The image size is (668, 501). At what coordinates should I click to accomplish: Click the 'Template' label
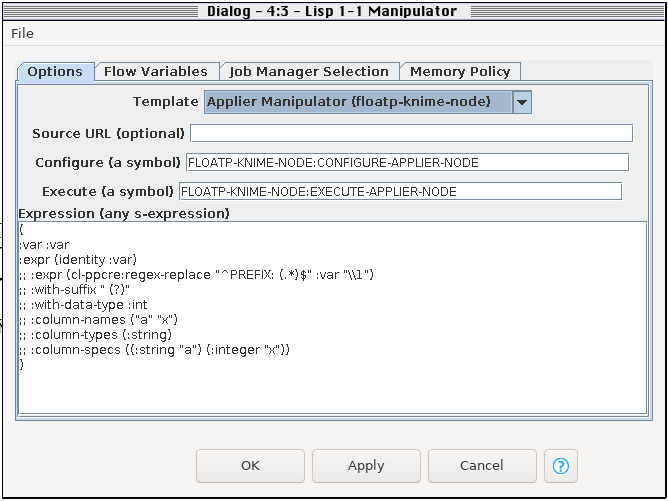coord(165,102)
